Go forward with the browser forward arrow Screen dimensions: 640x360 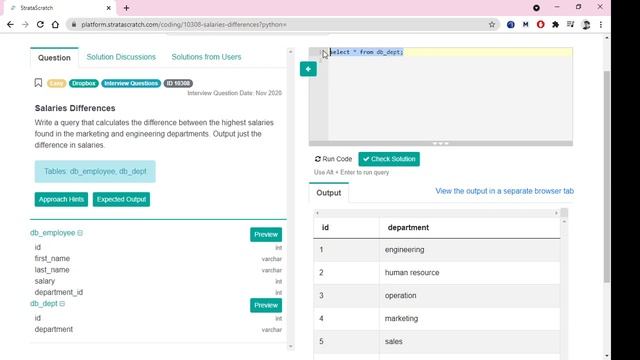[25, 24]
